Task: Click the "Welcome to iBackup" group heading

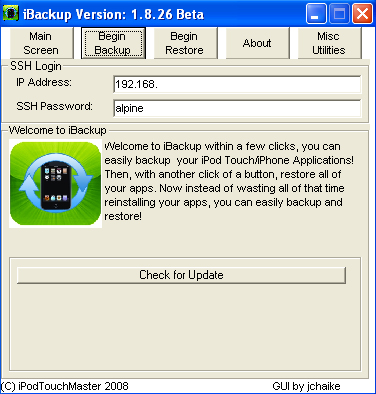Action: 58,130
